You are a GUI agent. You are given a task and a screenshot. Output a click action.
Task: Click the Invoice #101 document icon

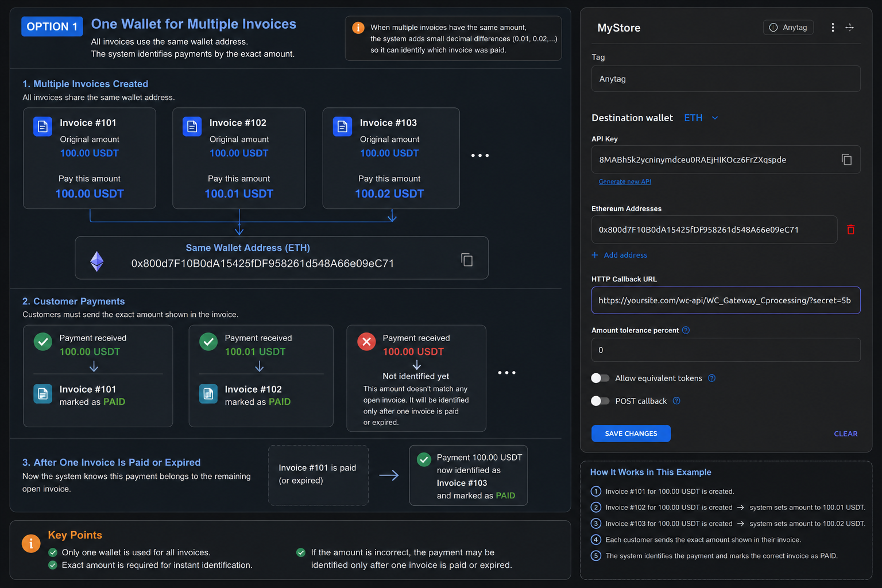click(42, 126)
